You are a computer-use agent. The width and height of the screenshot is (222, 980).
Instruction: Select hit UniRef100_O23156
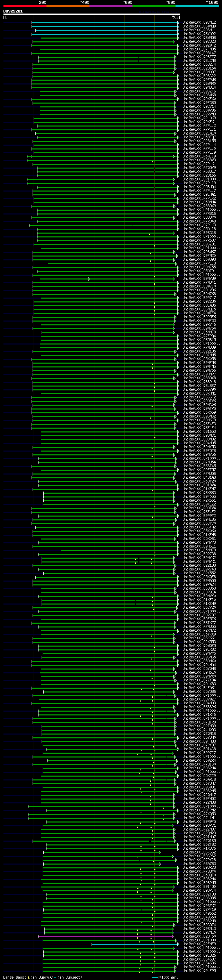pyautogui.click(x=199, y=175)
